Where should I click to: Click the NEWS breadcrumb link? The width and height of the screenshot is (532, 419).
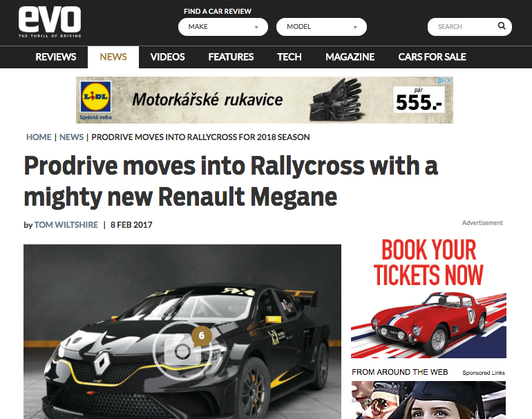click(x=71, y=137)
